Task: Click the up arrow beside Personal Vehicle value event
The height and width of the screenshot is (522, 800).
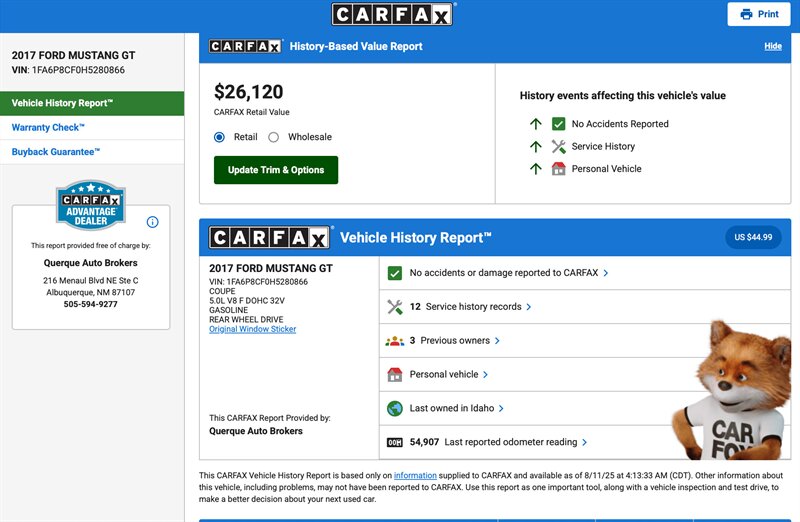Action: click(536, 169)
